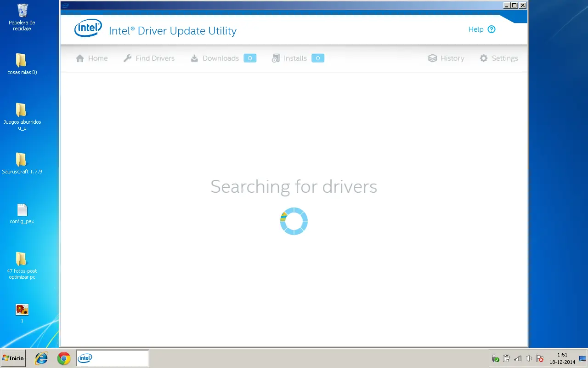This screenshot has width=588, height=368.
Task: Click the power plug tray icon
Action: point(507,358)
